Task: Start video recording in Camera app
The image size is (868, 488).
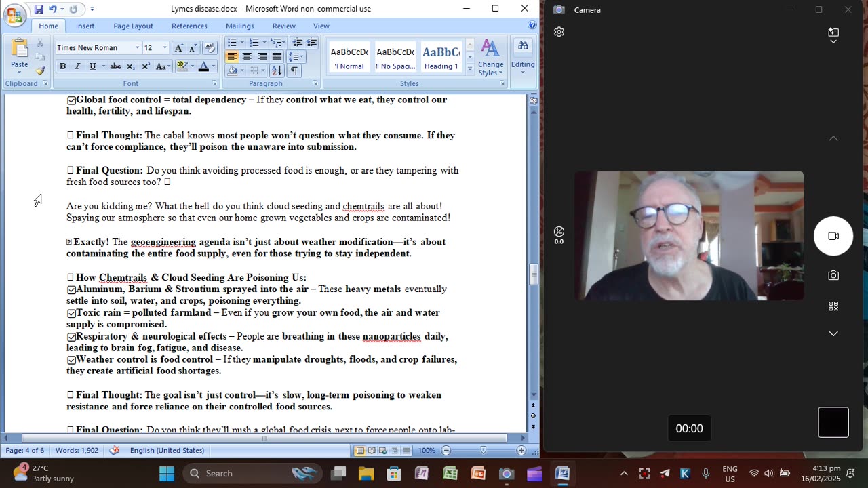Action: (x=833, y=236)
